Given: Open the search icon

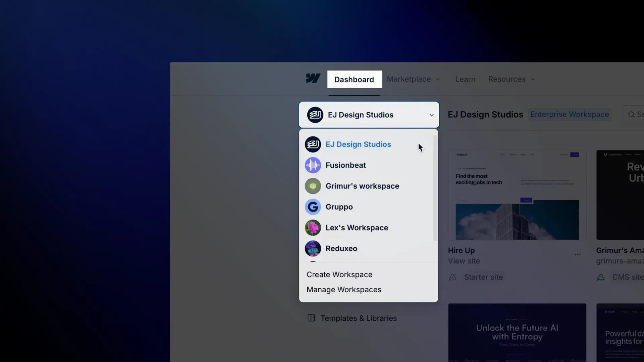Looking at the screenshot, I should (x=632, y=114).
